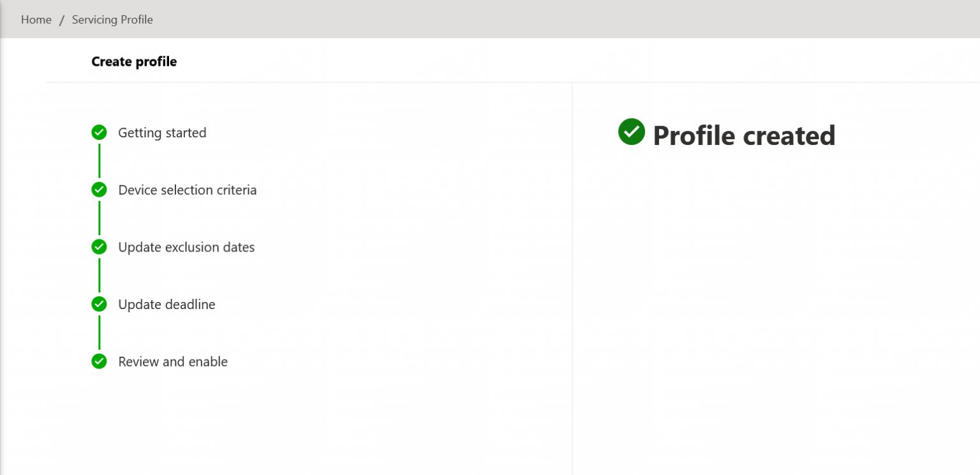This screenshot has width=980, height=475.
Task: Click progress line below Getting started step
Action: coord(99,161)
